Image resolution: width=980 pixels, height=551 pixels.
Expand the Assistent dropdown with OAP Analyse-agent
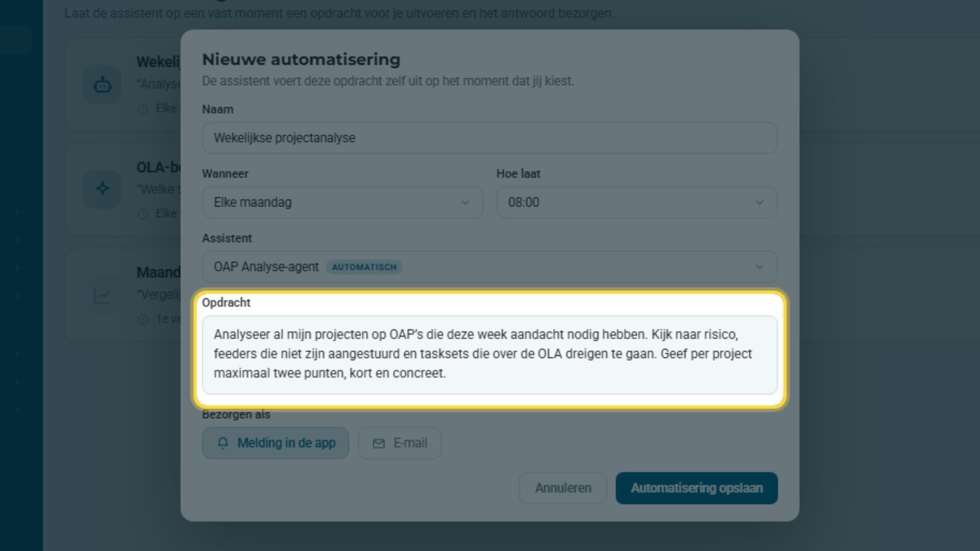490,267
